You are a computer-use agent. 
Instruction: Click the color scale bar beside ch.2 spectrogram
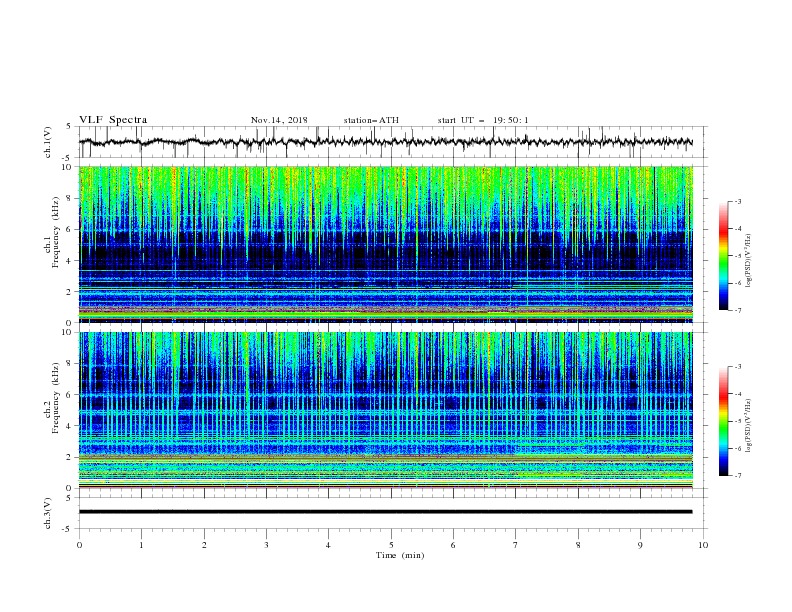[x=723, y=421]
